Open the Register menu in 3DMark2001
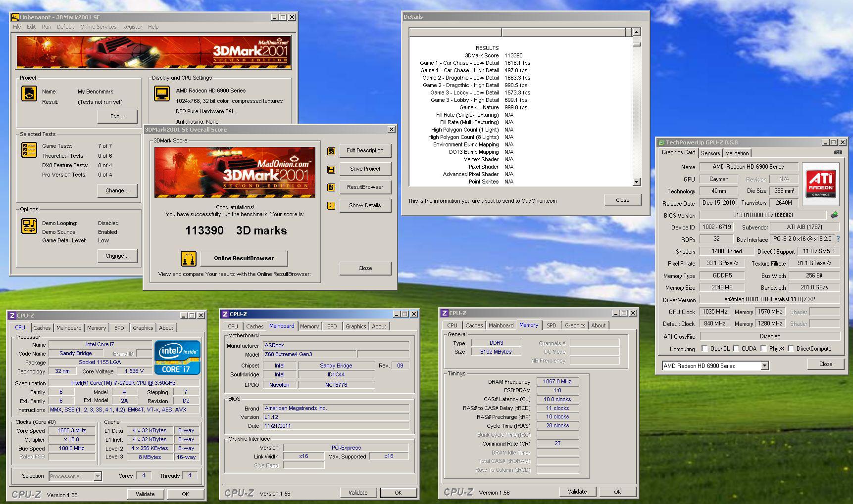Image resolution: width=853 pixels, height=504 pixels. pyautogui.click(x=132, y=27)
